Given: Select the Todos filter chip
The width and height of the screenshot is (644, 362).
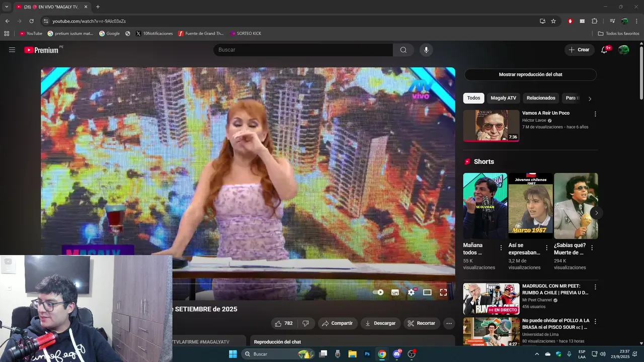Looking at the screenshot, I should pos(473,98).
